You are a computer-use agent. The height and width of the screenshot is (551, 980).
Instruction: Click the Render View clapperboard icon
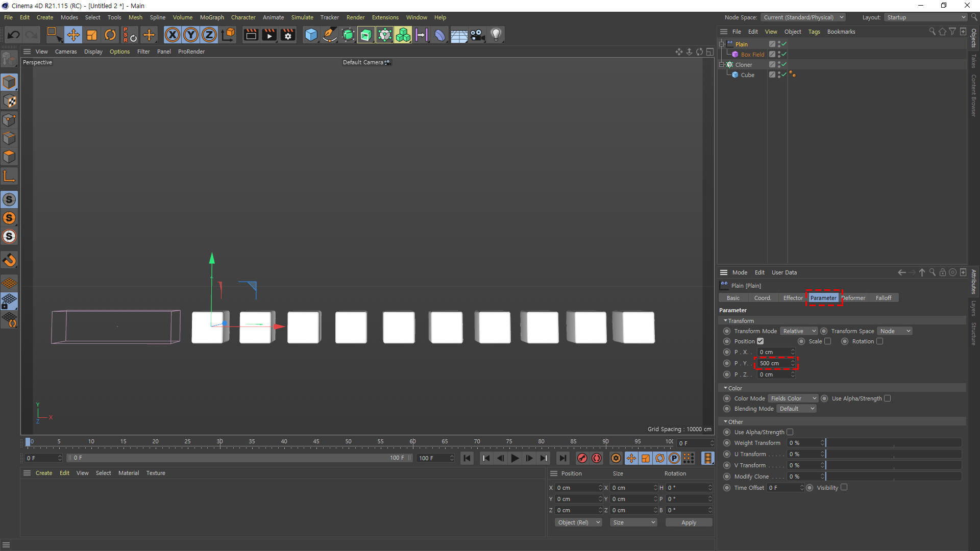click(x=251, y=35)
